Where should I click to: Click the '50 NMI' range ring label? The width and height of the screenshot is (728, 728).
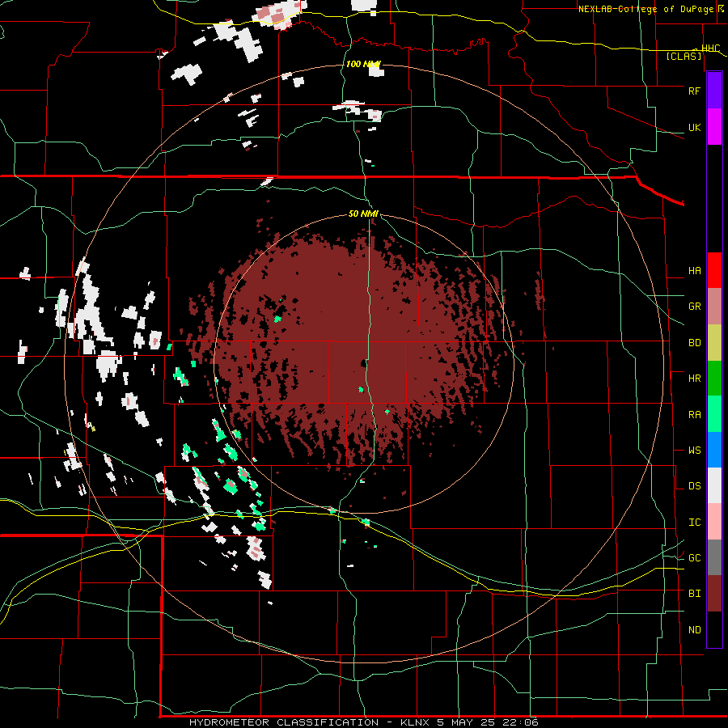click(x=363, y=214)
